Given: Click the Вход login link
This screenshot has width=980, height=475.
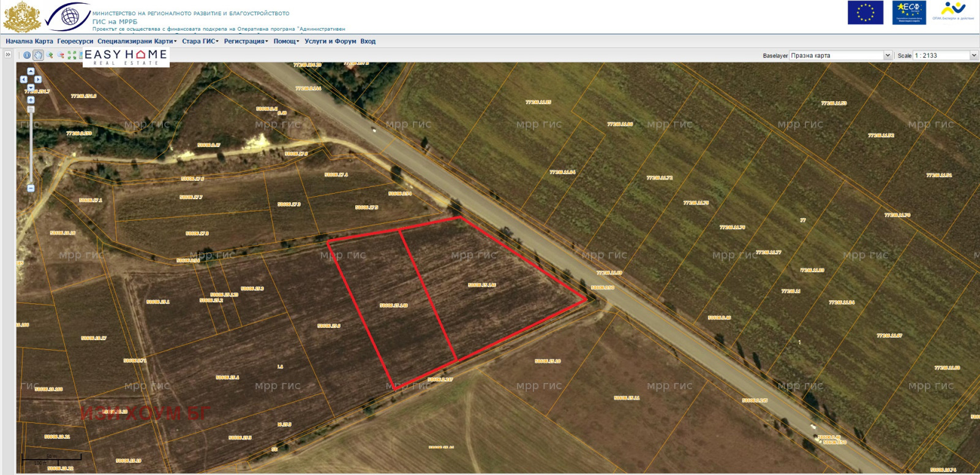Looking at the screenshot, I should point(367,42).
